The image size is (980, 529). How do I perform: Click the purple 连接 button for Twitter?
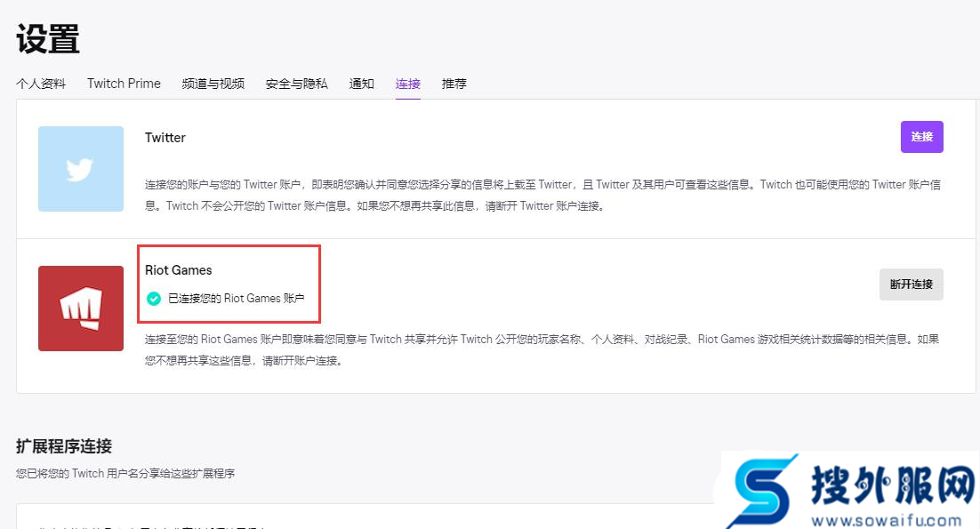(921, 137)
